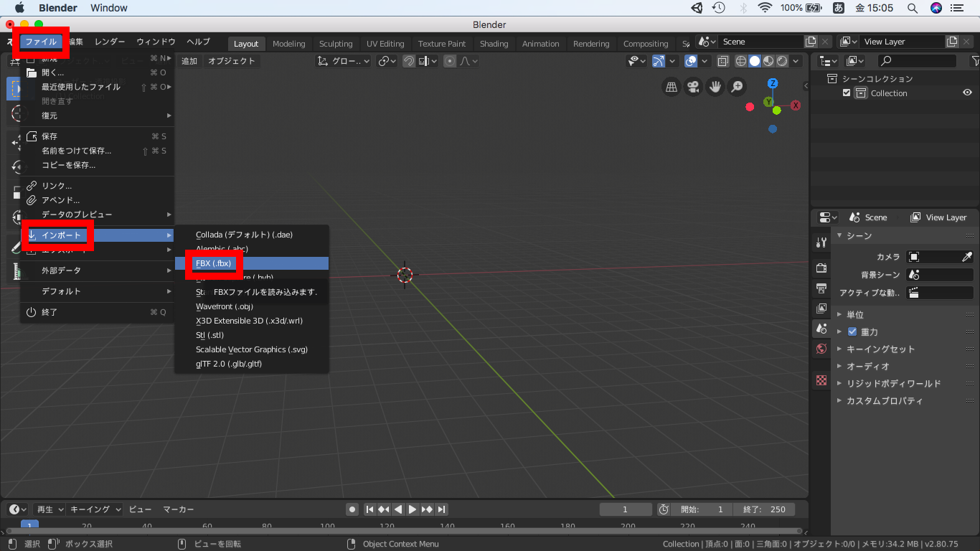The width and height of the screenshot is (980, 551).
Task: Click the outliner search field
Action: 918,61
